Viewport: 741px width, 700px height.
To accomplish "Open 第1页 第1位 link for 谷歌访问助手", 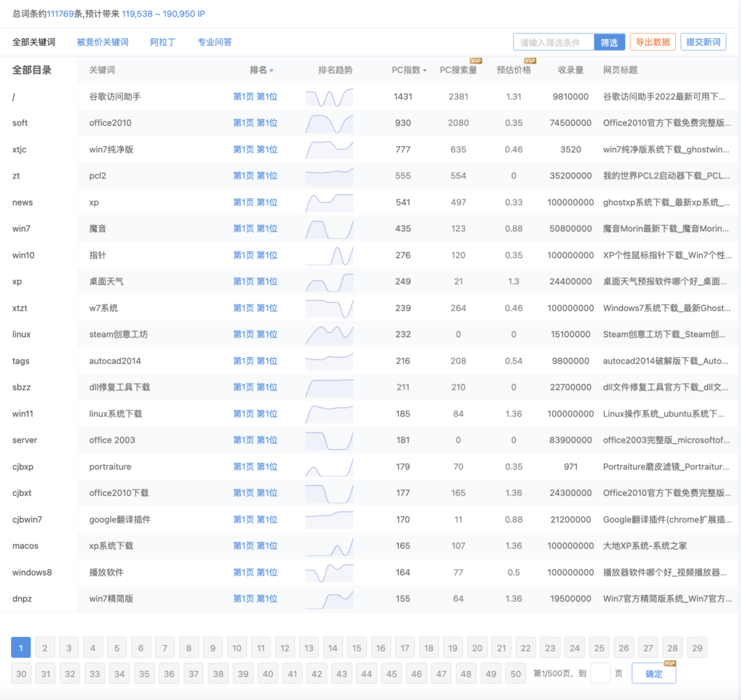I will coord(255,96).
